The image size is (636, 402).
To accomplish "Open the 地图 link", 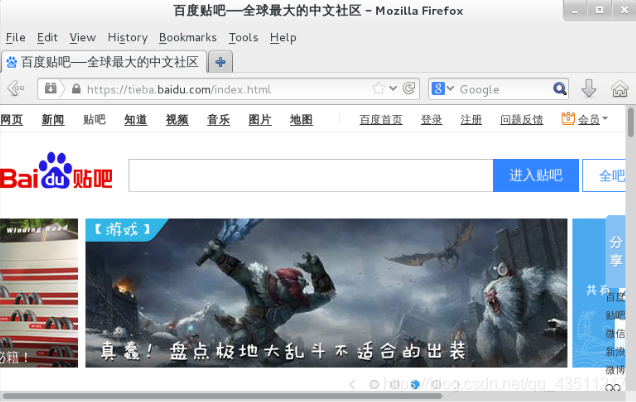I will tap(301, 120).
